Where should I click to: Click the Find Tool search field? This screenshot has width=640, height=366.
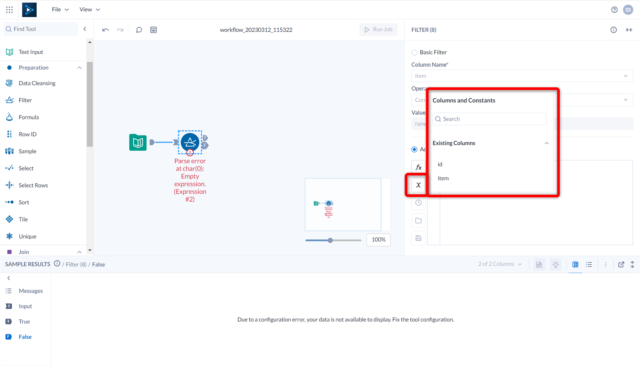(x=40, y=29)
